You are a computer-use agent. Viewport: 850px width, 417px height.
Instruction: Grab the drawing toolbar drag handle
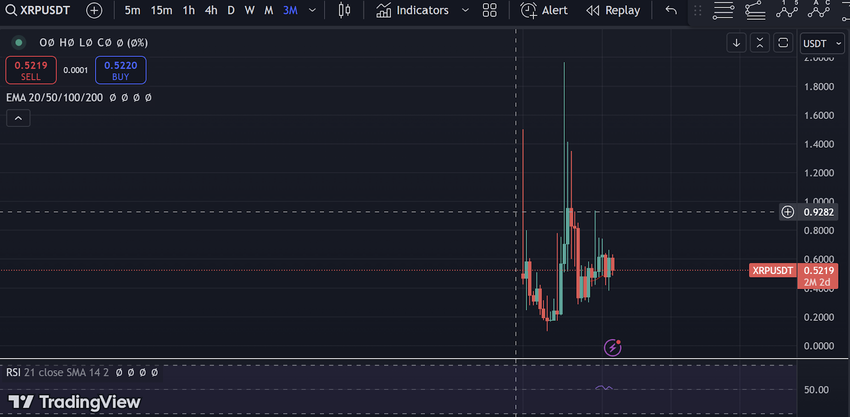698,10
